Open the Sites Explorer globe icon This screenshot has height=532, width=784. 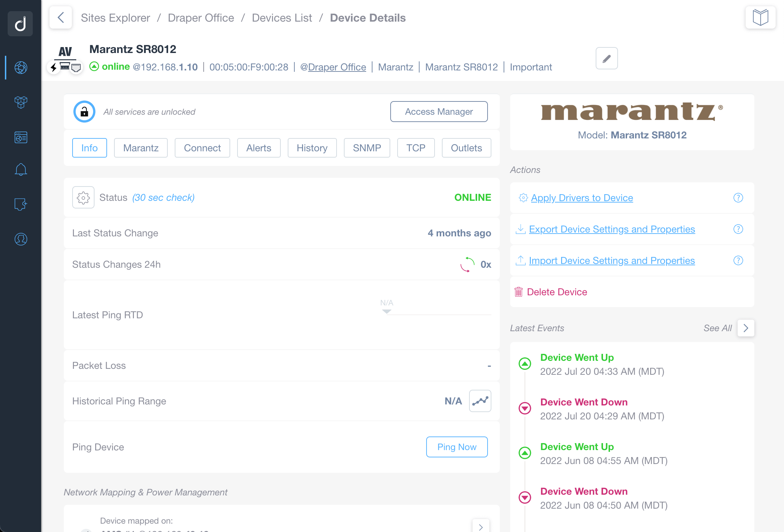click(x=21, y=67)
